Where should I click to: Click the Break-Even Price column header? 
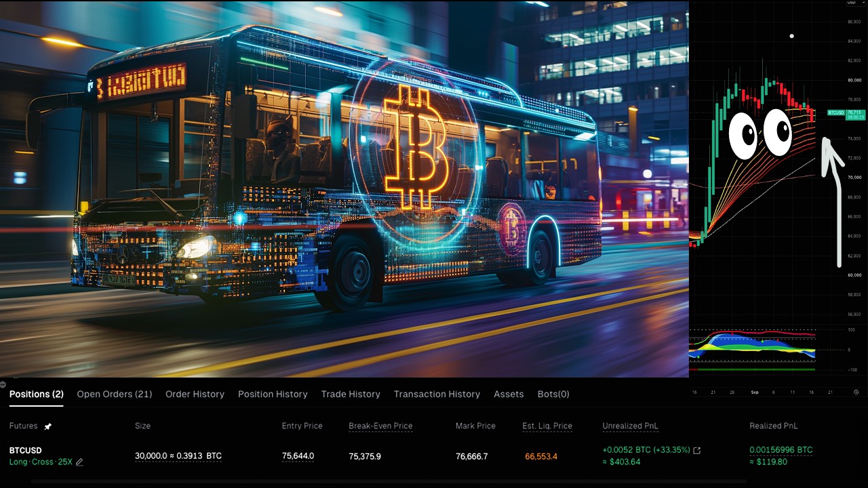tap(380, 426)
